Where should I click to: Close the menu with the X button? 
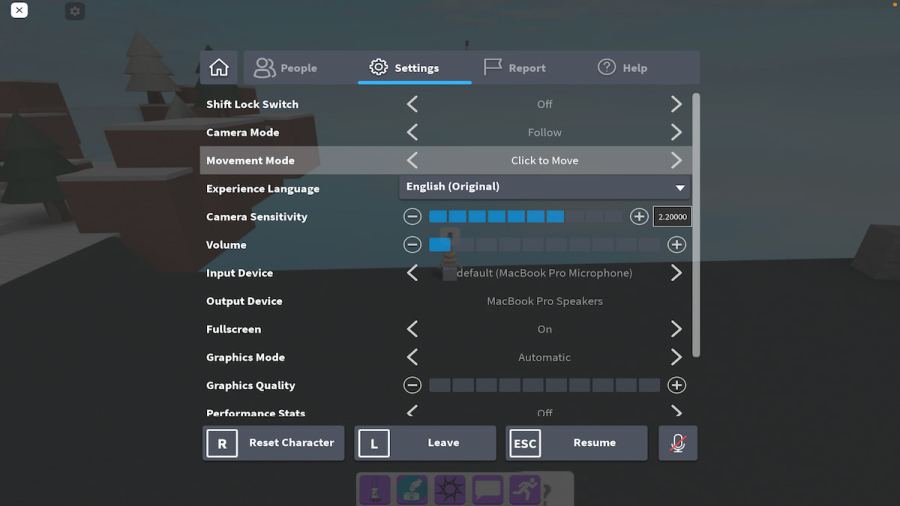tap(19, 10)
